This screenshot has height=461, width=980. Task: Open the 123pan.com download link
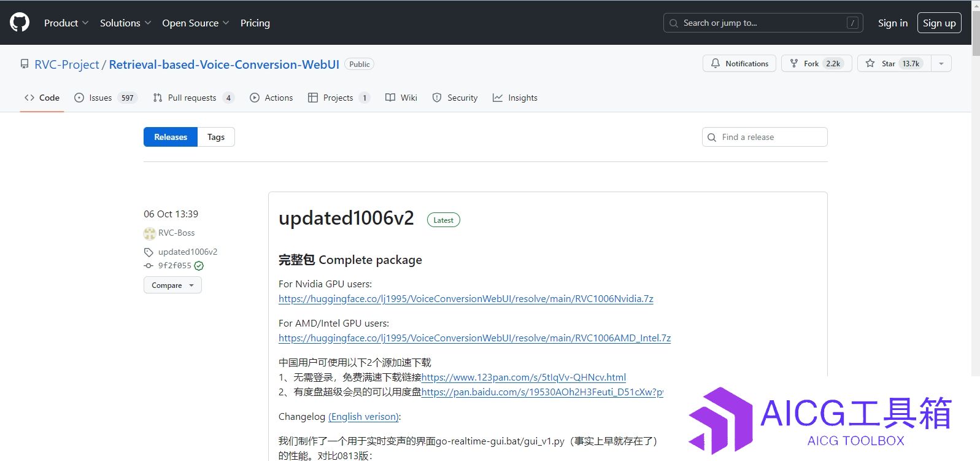pos(523,378)
